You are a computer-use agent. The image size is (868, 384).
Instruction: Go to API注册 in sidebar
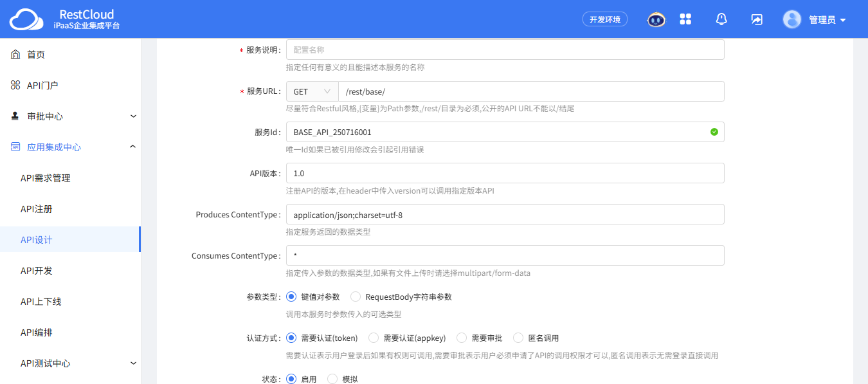[37, 209]
